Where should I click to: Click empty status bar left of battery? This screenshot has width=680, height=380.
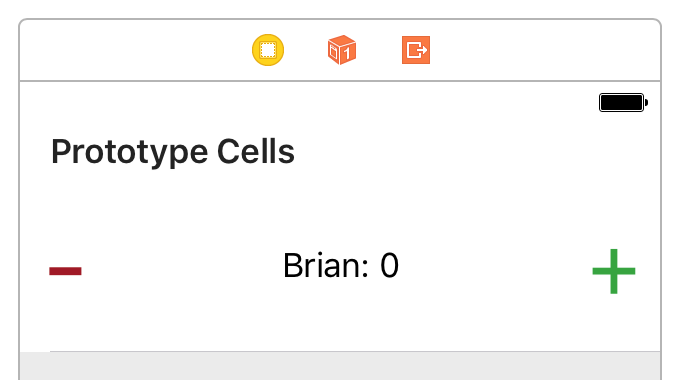click(x=308, y=102)
